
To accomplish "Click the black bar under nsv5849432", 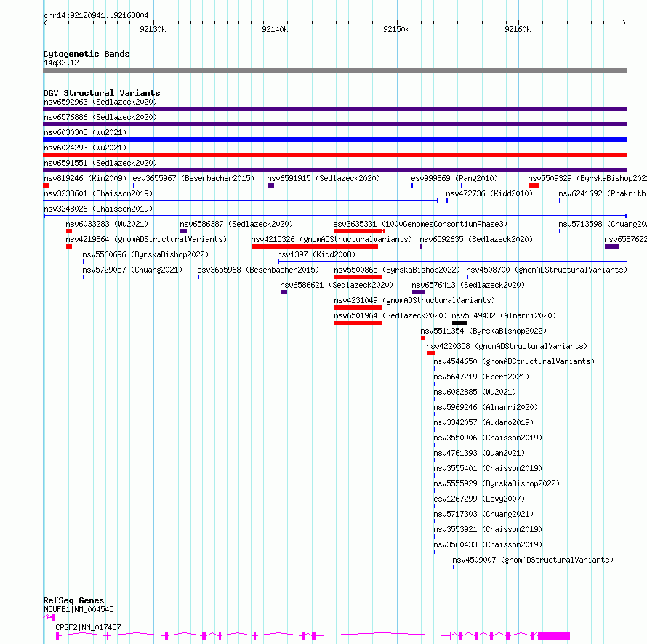I will [x=459, y=323].
